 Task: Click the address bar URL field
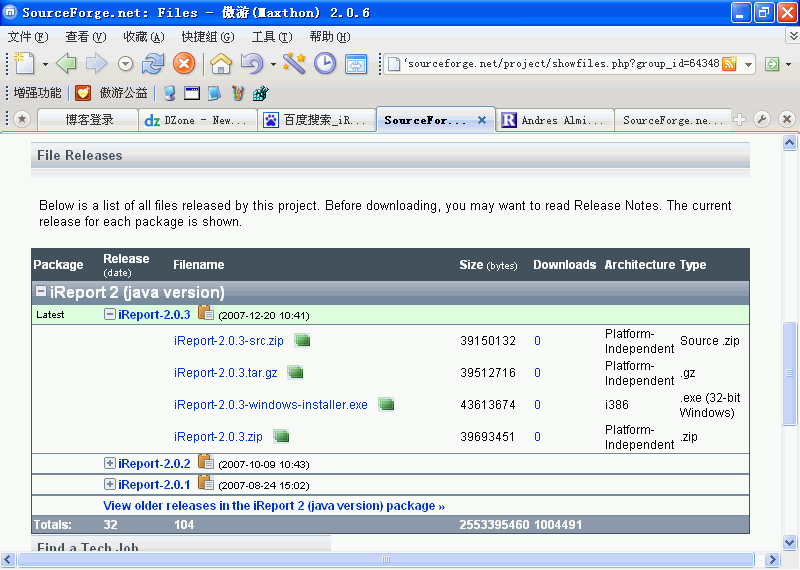[562, 64]
